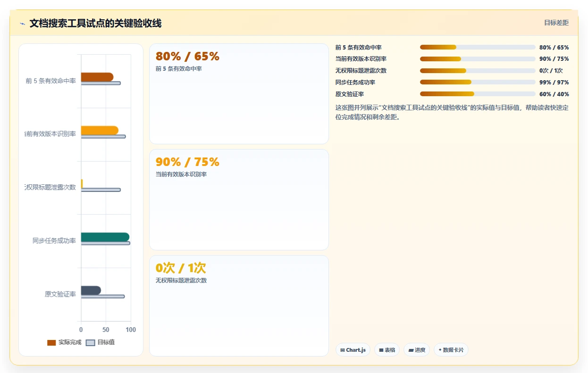Viewport: 588px width, 373px height.
Task: Click the x-axis tick label 50
Action: click(x=106, y=330)
